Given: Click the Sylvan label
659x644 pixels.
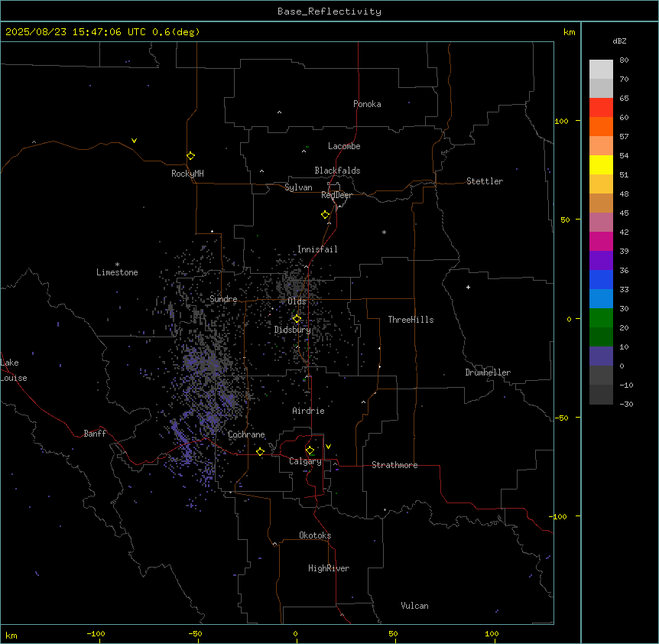Looking at the screenshot, I should tap(298, 187).
